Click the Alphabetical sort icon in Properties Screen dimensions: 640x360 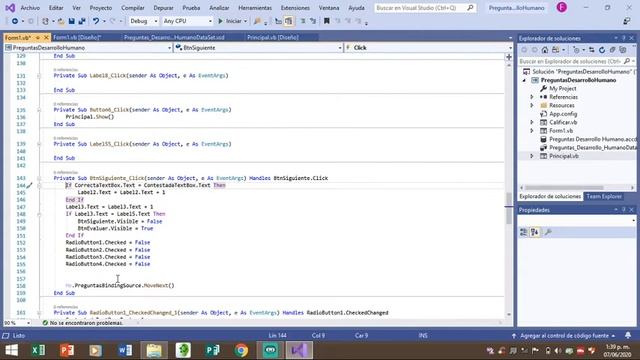point(534,232)
